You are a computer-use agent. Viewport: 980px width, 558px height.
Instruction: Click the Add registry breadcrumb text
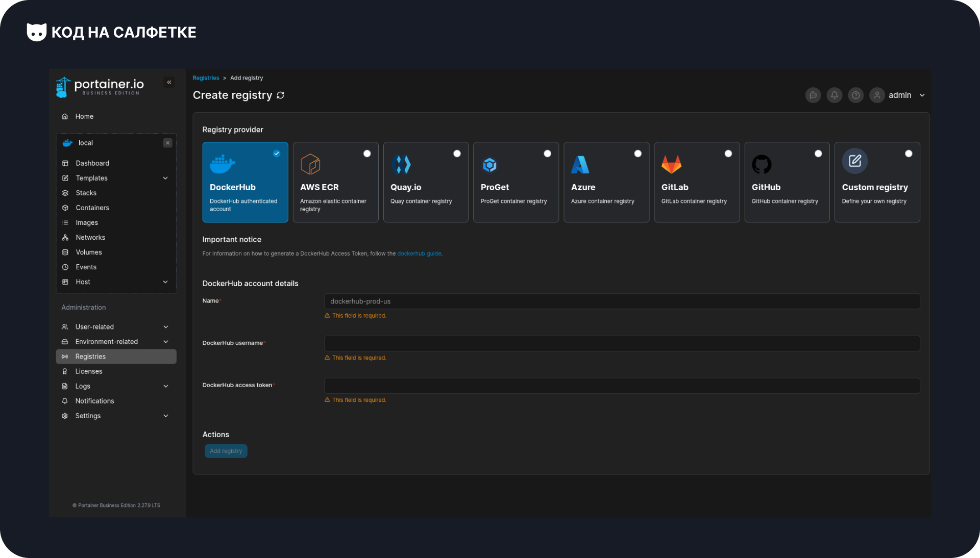pyautogui.click(x=247, y=78)
